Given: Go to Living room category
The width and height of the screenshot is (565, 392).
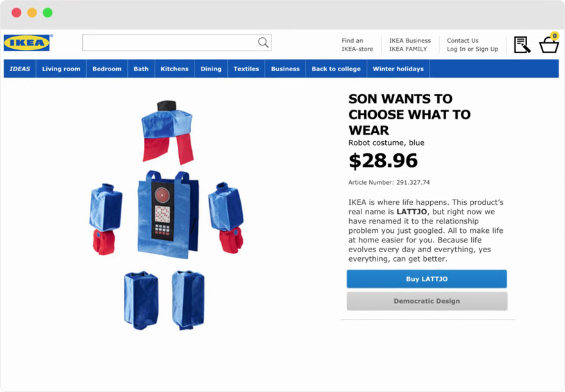Looking at the screenshot, I should pos(61,69).
